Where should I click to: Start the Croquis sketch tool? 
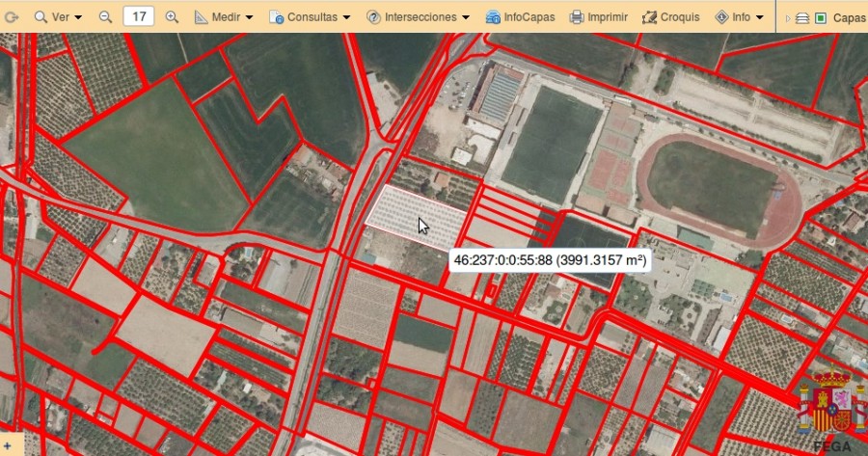[670, 17]
